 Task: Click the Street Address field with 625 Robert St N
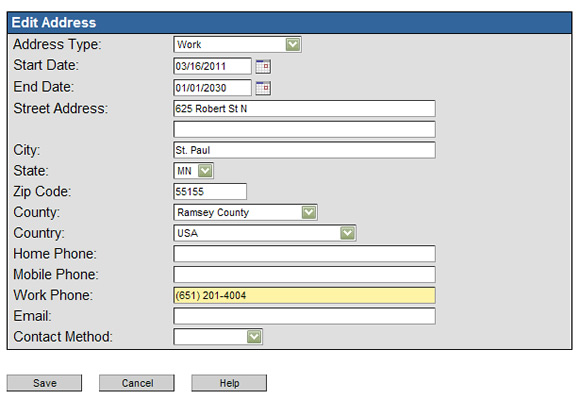[x=304, y=109]
